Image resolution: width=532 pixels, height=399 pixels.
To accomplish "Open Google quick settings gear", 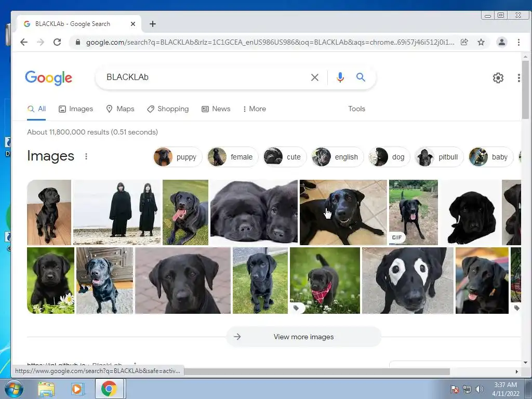I will click(498, 78).
